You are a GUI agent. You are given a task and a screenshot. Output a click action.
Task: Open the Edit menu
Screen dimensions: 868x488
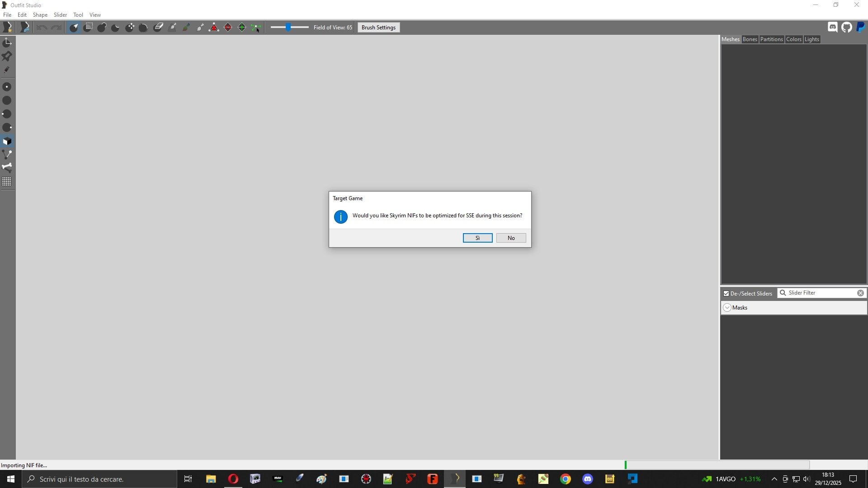point(22,15)
